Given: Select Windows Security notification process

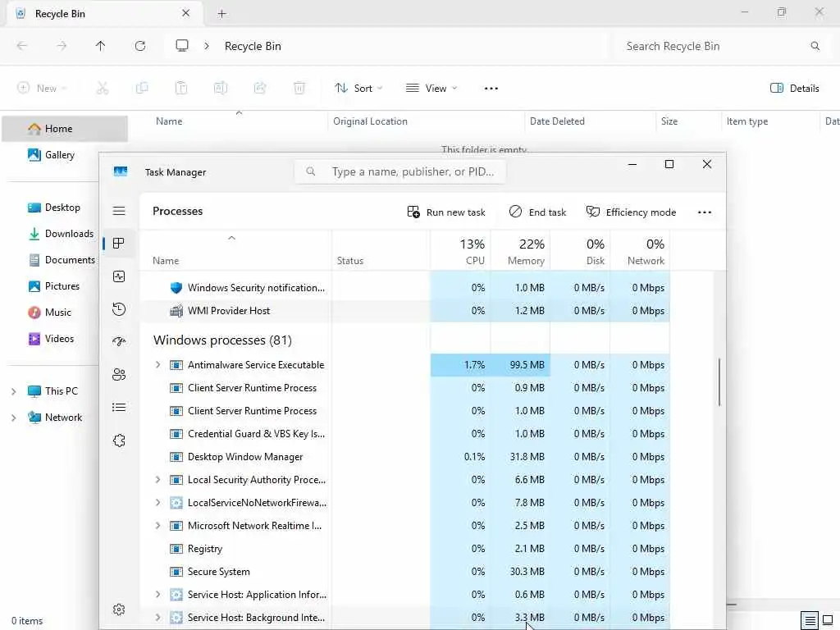Looking at the screenshot, I should coord(405,288).
